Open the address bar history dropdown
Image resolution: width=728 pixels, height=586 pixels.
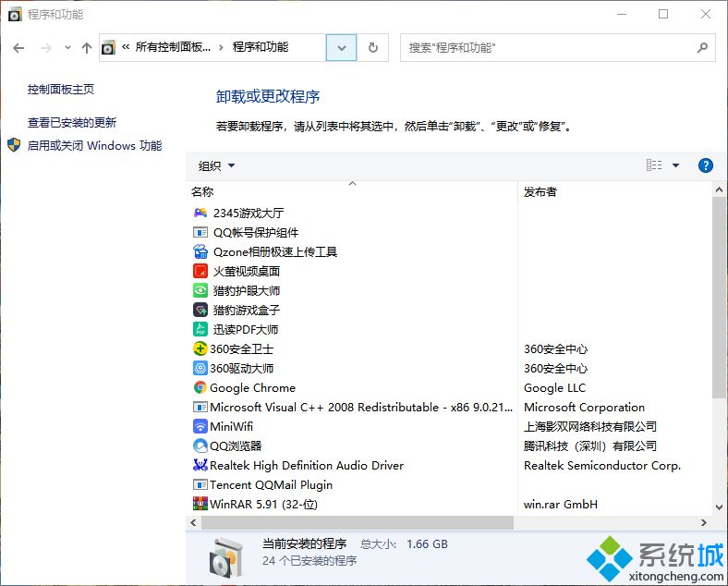click(x=341, y=47)
